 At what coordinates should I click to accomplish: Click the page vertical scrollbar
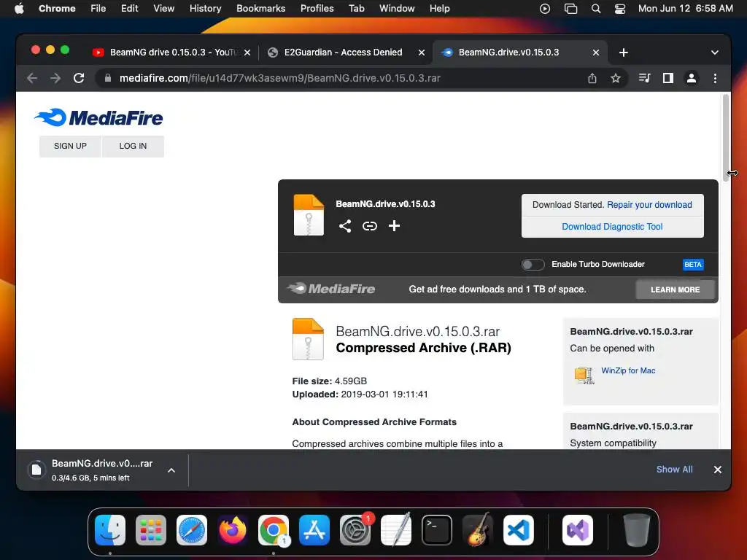pos(726,138)
